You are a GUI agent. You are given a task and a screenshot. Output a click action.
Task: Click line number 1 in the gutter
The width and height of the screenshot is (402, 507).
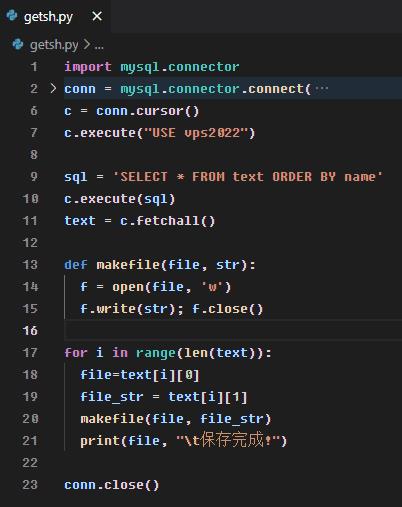pyautogui.click(x=34, y=67)
